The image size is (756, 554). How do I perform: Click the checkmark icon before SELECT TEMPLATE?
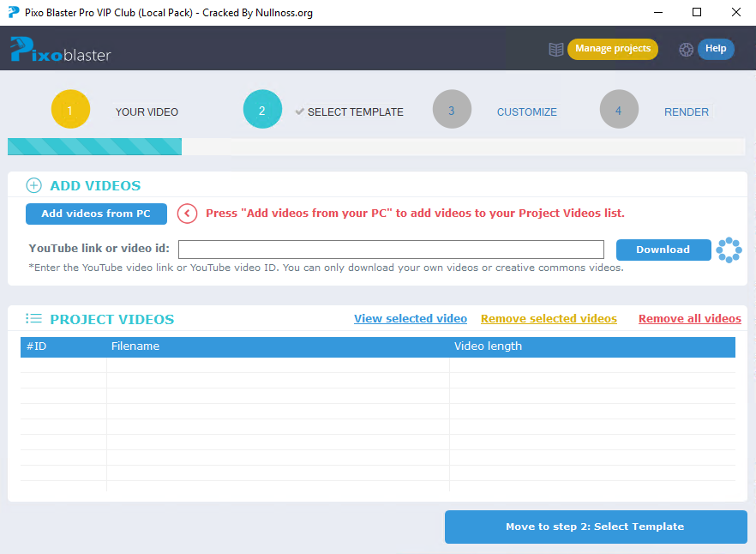299,111
